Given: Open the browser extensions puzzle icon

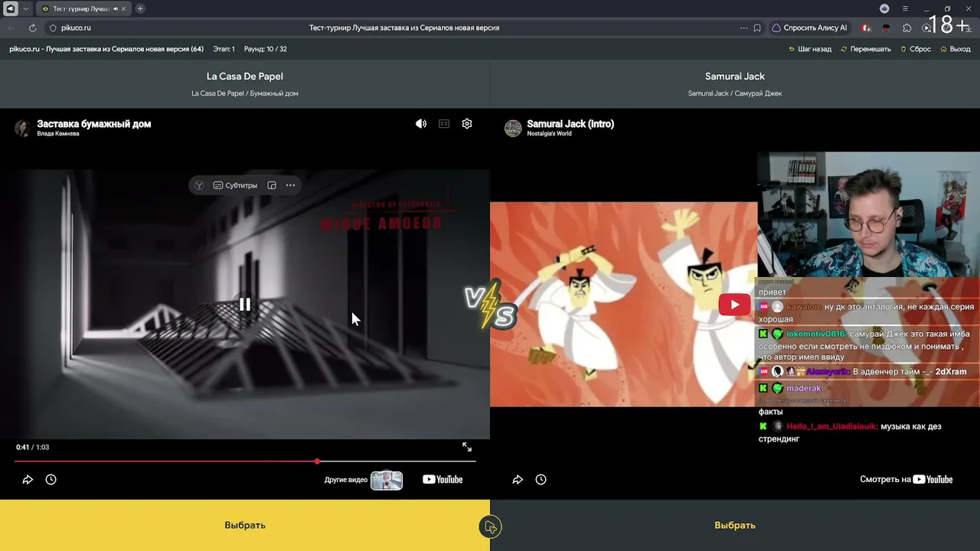Looking at the screenshot, I should point(907,28).
